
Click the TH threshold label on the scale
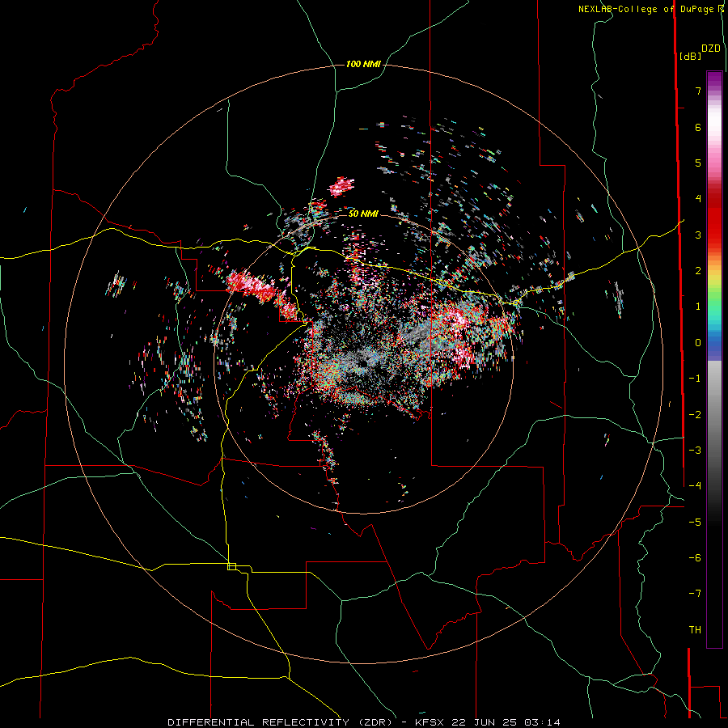(695, 630)
